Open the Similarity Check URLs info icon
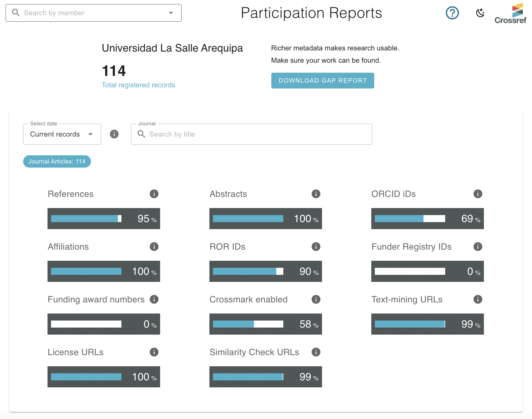Viewport: 532px width, 419px height. 316,352
